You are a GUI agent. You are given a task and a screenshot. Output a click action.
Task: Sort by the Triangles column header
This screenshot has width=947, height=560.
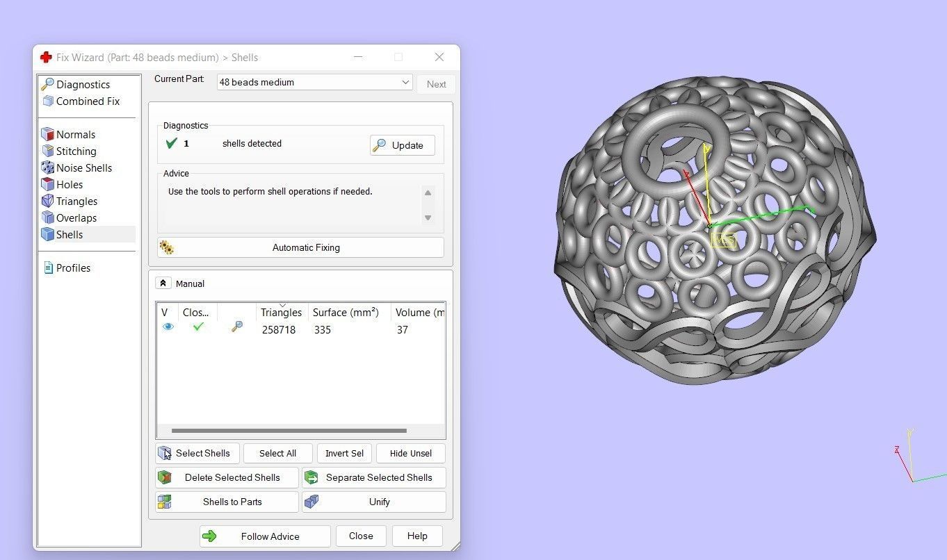click(x=281, y=312)
